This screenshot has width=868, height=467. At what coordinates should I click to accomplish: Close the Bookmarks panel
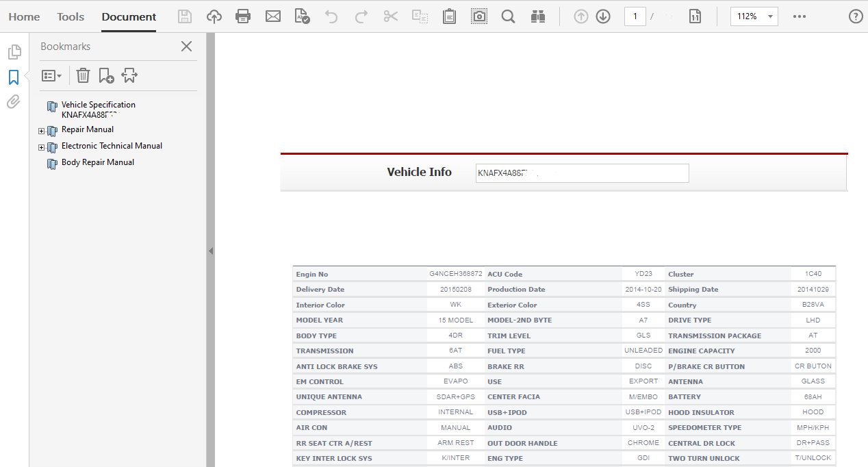coord(186,47)
